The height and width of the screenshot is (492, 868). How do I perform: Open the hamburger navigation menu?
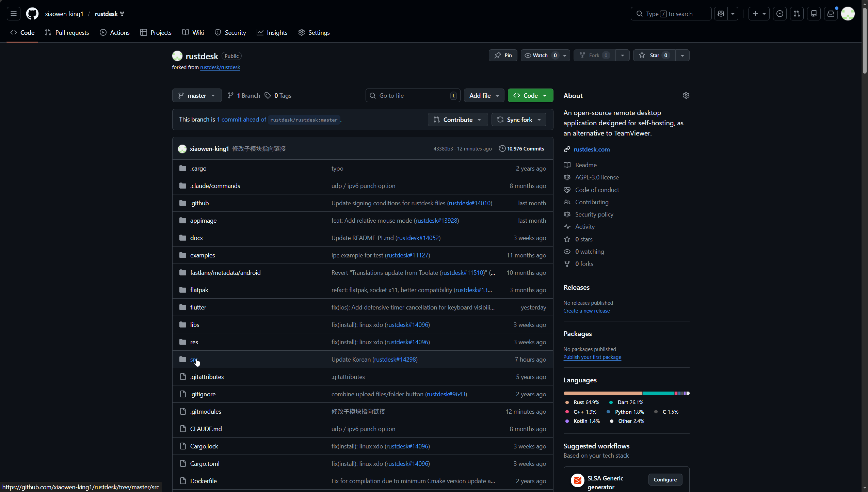click(x=14, y=14)
